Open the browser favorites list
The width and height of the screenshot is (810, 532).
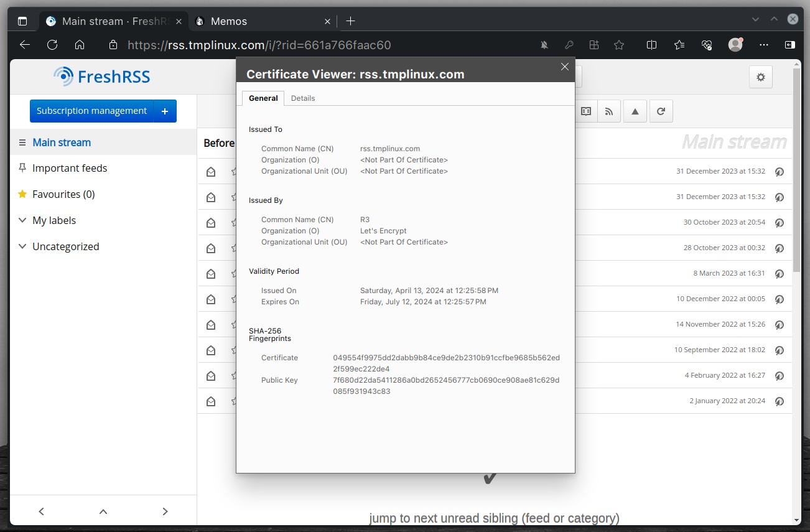(679, 45)
